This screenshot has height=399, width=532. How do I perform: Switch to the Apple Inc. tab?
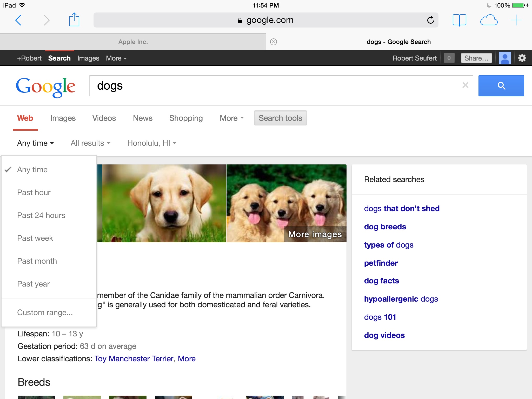point(133,42)
